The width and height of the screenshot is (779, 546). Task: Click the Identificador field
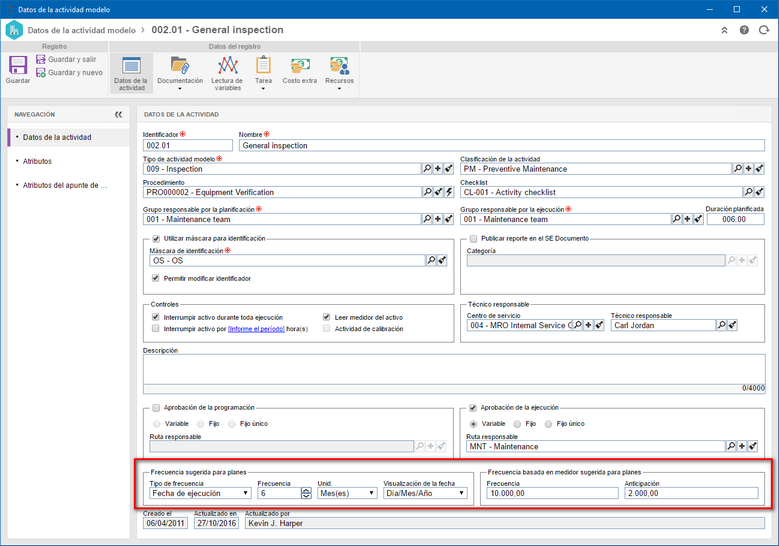[187, 146]
